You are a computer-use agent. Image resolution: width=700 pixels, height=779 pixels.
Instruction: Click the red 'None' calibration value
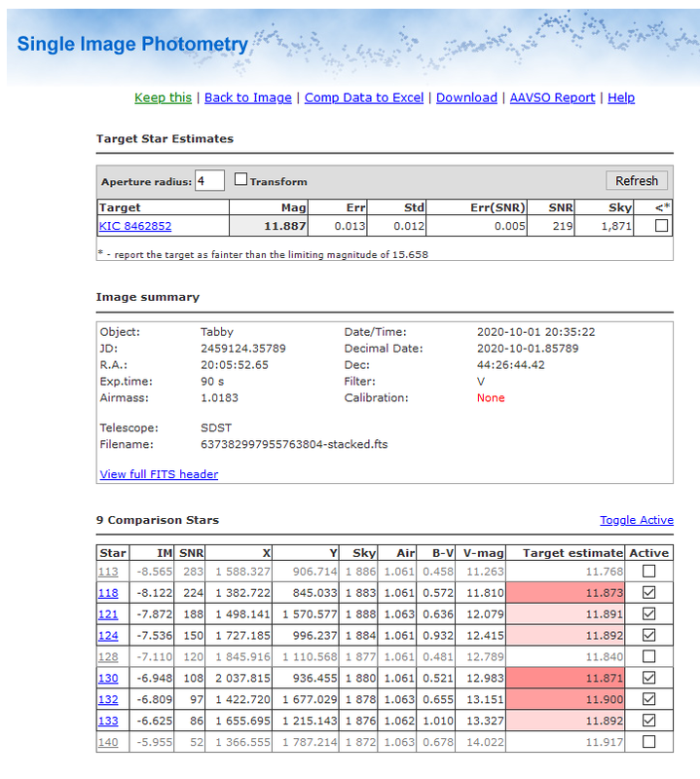click(491, 398)
